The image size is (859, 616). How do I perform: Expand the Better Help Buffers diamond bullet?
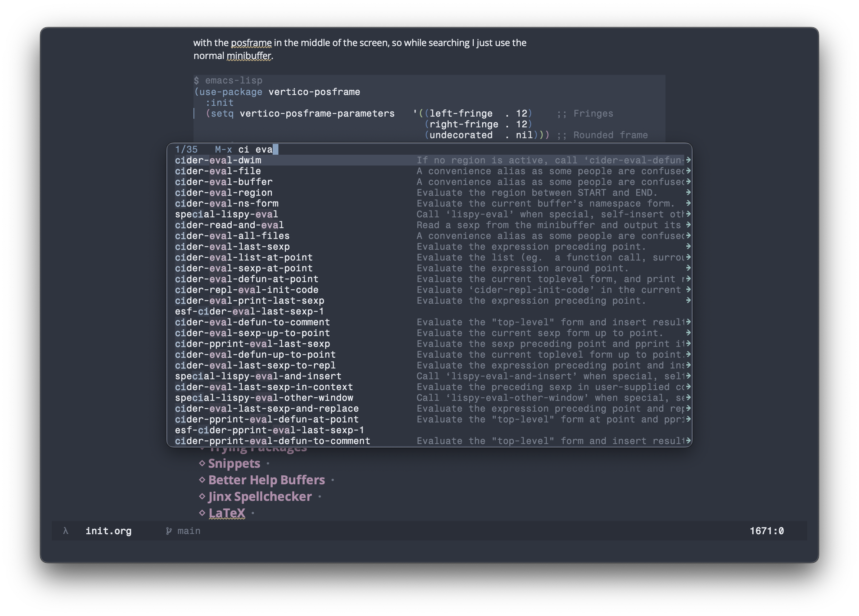[x=202, y=480]
